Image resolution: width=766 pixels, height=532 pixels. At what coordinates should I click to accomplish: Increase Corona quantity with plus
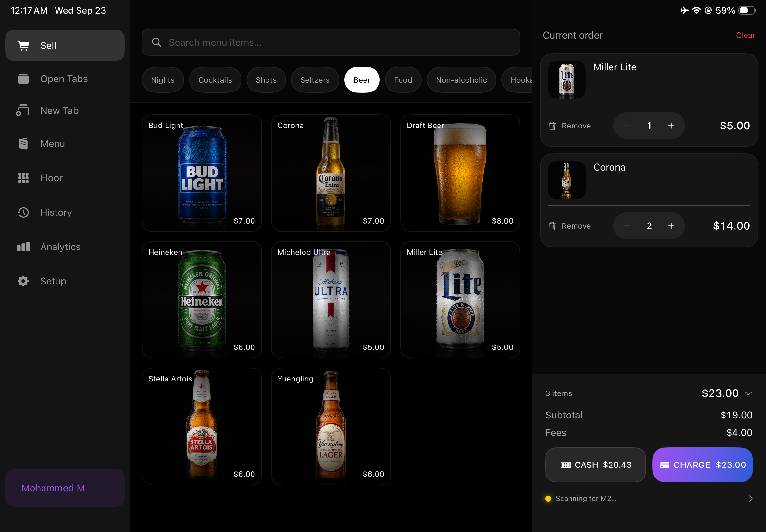671,226
